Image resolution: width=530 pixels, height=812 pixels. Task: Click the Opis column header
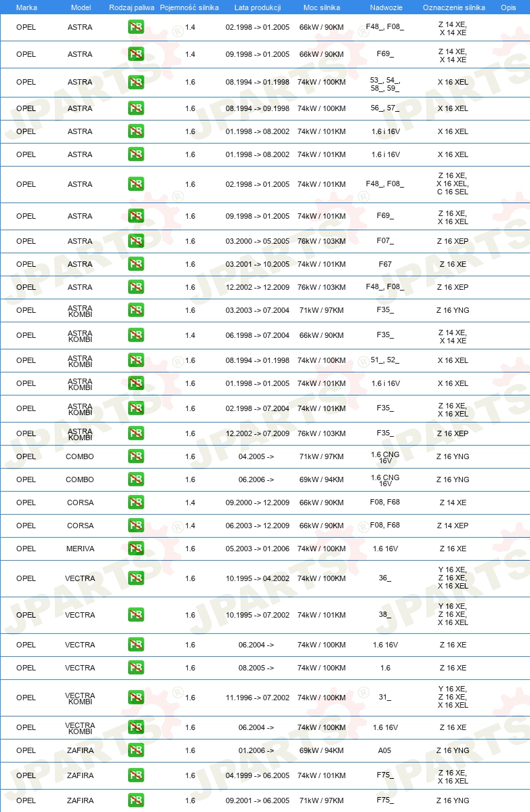coord(508,7)
